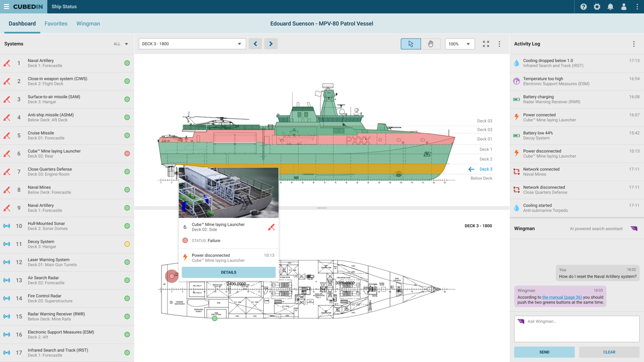Viewport: 644px width, 362px height.
Task: Click inside the Ask Wingman input field
Action: tap(577, 329)
